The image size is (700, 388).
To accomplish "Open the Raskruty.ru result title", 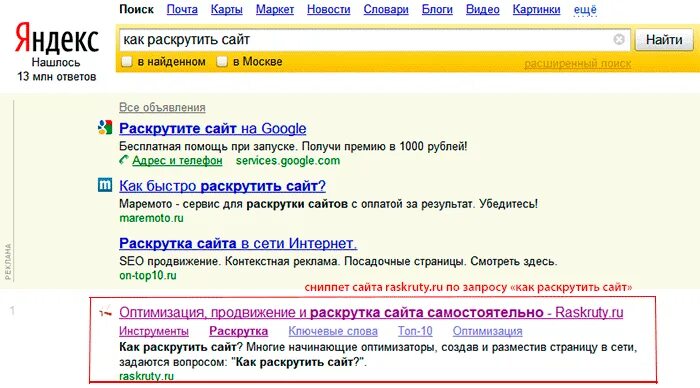I will [371, 313].
